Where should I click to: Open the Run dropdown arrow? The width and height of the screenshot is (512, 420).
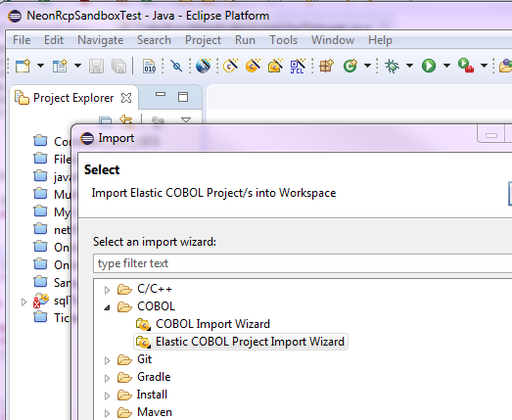coord(446,66)
